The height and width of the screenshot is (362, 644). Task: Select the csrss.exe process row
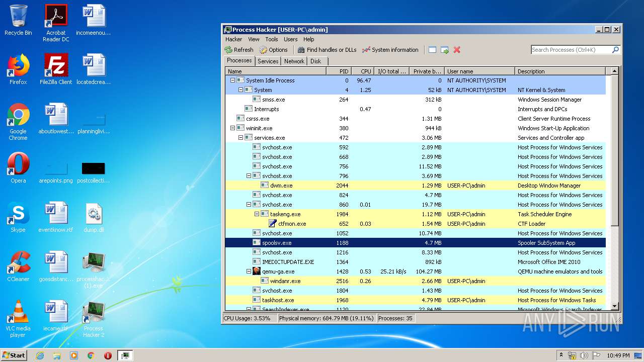[416, 119]
